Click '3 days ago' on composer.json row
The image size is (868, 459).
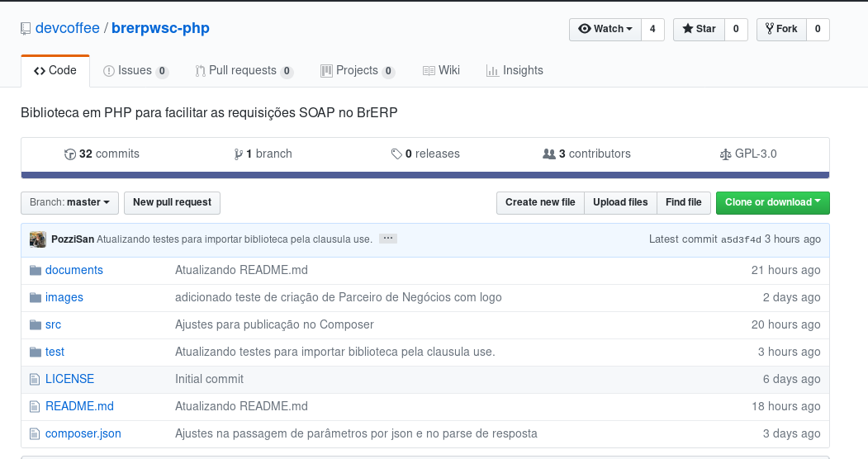pos(792,433)
